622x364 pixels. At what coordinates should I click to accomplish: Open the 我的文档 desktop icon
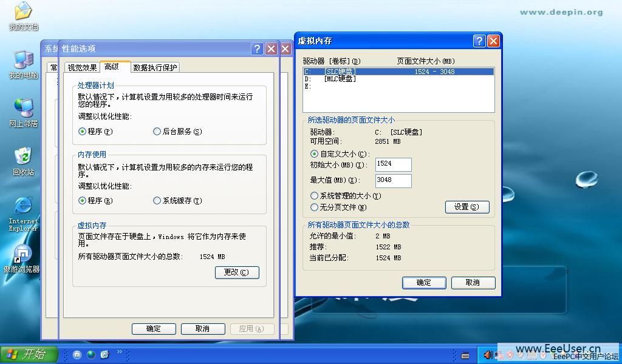click(x=23, y=12)
